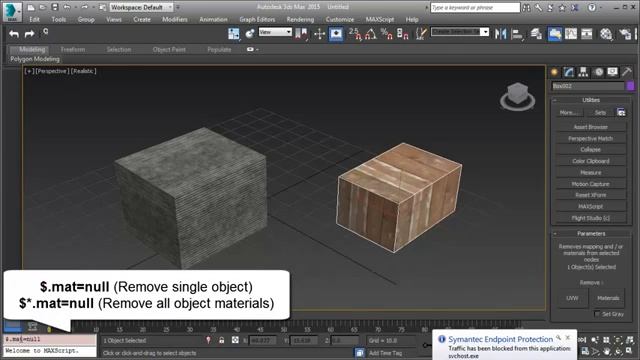This screenshot has height=360, width=640.
Task: Click the More... utilities button
Action: tap(569, 112)
